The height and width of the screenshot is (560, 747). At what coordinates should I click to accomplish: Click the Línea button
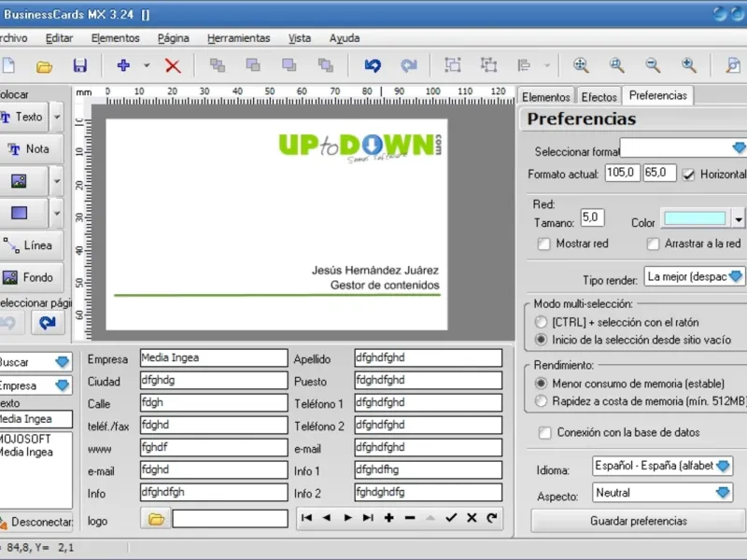tap(31, 245)
